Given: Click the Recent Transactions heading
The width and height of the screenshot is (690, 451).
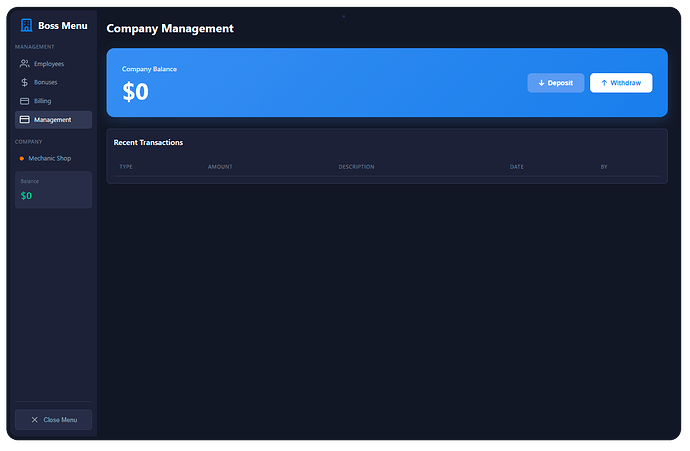Looking at the screenshot, I should pos(148,143).
